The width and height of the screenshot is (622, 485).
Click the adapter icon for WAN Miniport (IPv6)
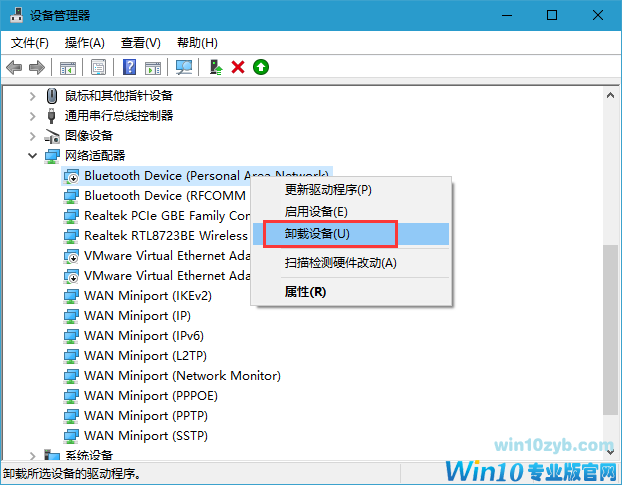[71, 336]
